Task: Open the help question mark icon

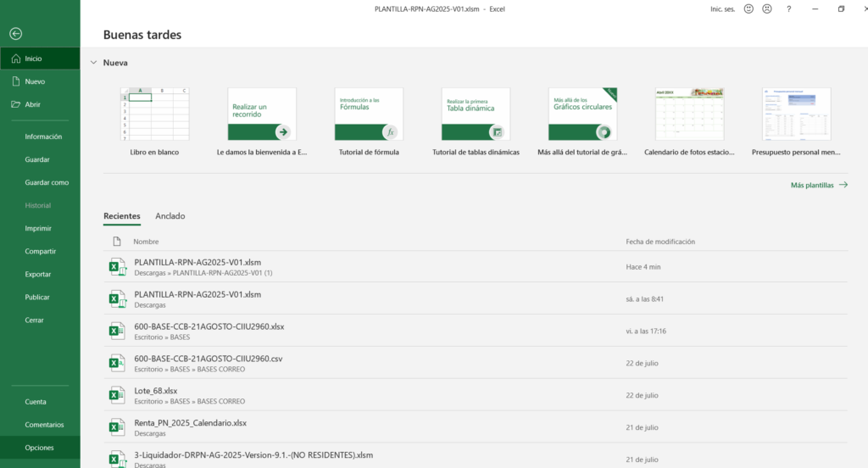Action: tap(789, 8)
